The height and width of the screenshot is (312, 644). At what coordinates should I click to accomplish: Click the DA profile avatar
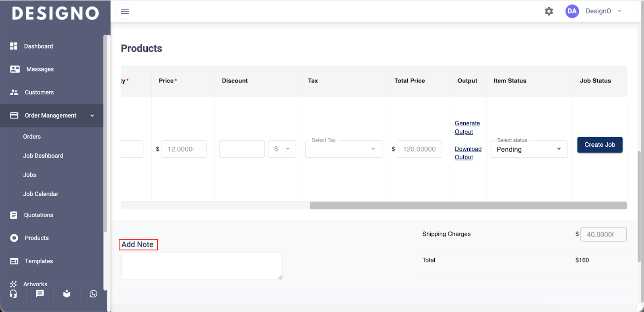572,11
